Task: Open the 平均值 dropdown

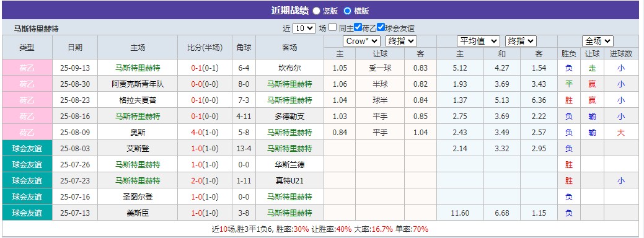Action: [479, 41]
